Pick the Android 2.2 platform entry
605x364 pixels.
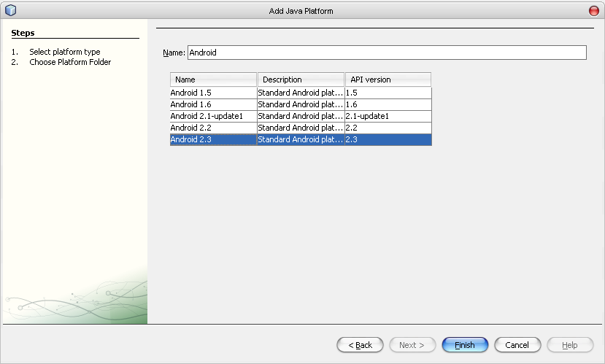pyautogui.click(x=213, y=128)
